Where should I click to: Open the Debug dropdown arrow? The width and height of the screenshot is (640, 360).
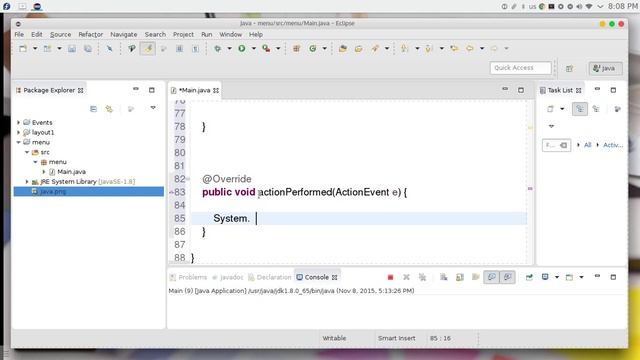tap(229, 49)
